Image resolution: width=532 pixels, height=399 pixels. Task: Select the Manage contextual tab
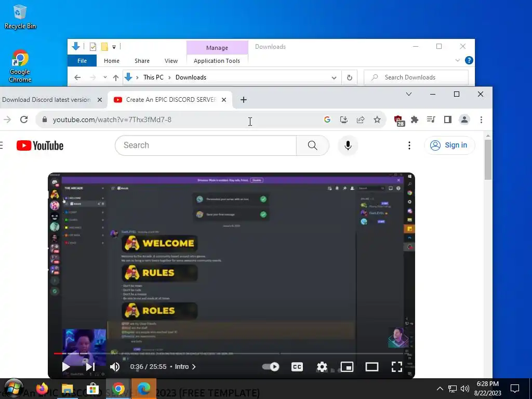217,48
